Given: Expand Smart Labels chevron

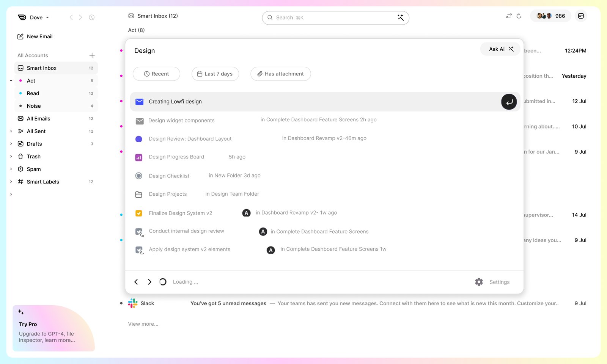Looking at the screenshot, I should click(x=11, y=182).
